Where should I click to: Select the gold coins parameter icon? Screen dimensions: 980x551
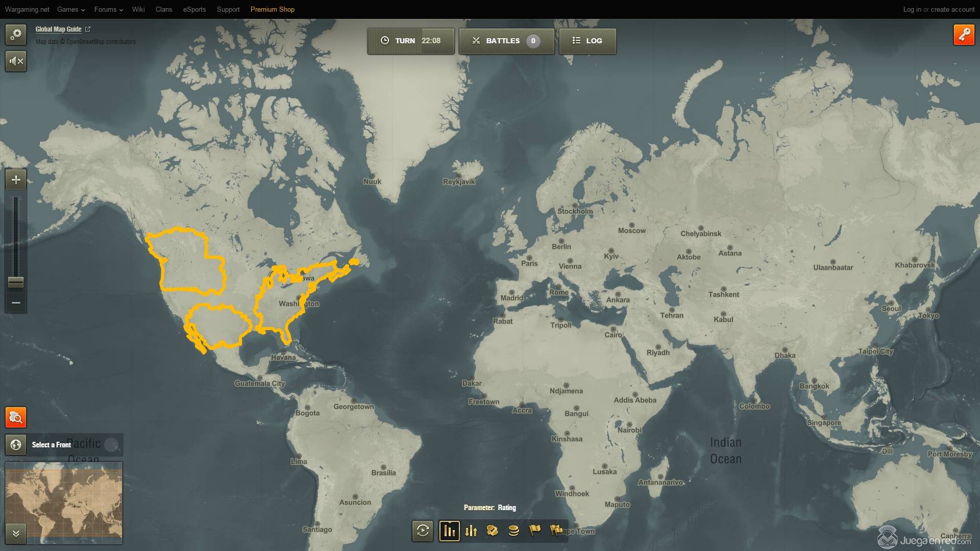513,531
